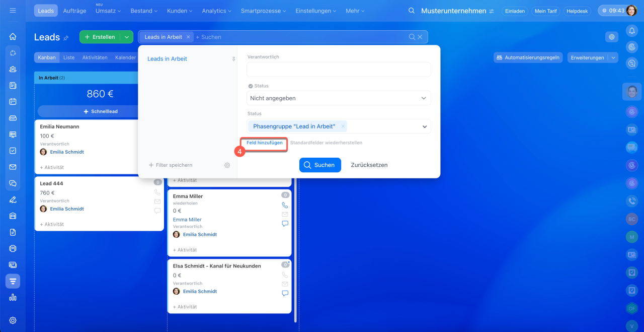The image size is (644, 332).
Task: Click the Leads kanban settings gear
Action: point(612,37)
